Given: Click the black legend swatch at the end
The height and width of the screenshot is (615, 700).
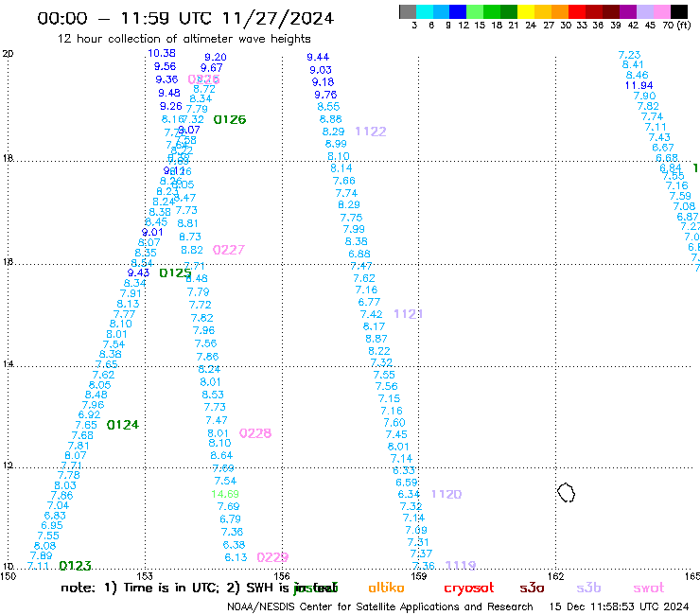Looking at the screenshot, I should [679, 11].
